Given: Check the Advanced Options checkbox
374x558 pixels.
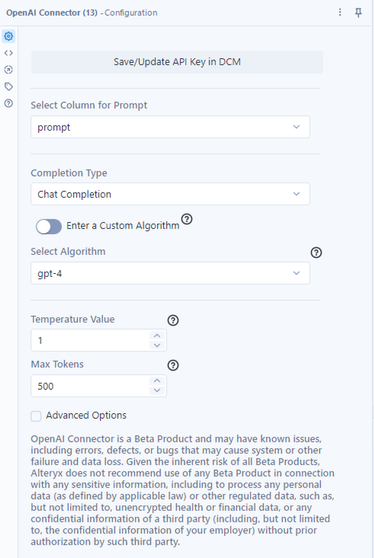Looking at the screenshot, I should (36, 416).
